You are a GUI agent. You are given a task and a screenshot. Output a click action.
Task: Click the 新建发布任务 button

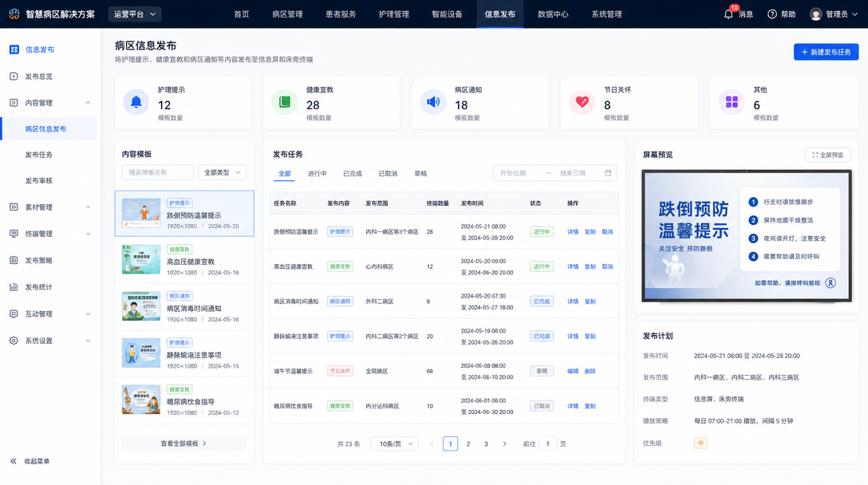[x=826, y=52]
